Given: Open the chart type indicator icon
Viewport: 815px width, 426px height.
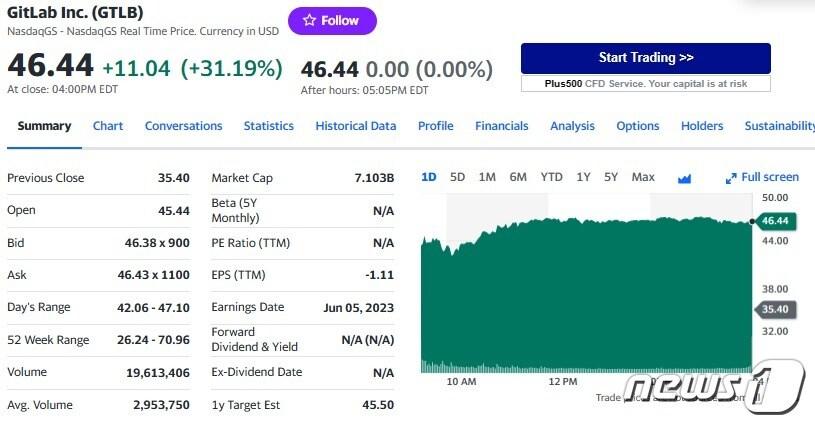Looking at the screenshot, I should click(685, 178).
